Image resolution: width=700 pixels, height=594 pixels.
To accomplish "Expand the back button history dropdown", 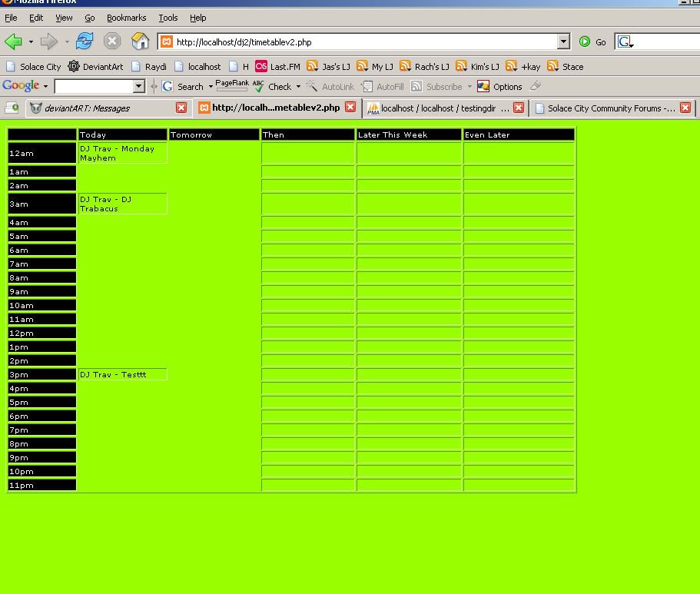I will 31,42.
